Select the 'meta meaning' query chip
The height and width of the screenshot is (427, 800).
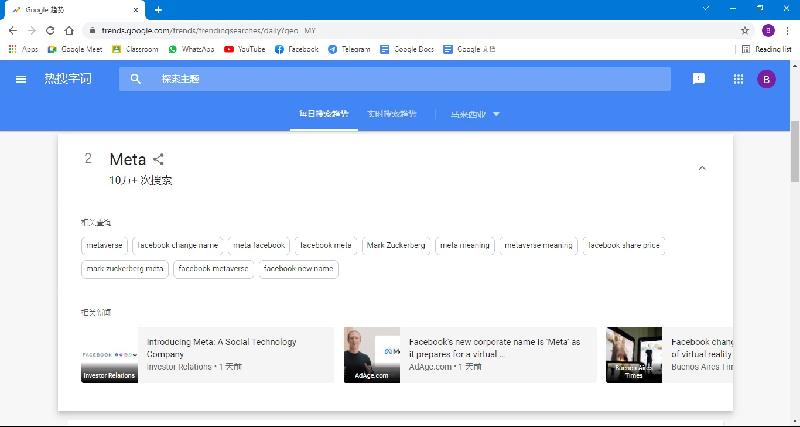tap(465, 245)
